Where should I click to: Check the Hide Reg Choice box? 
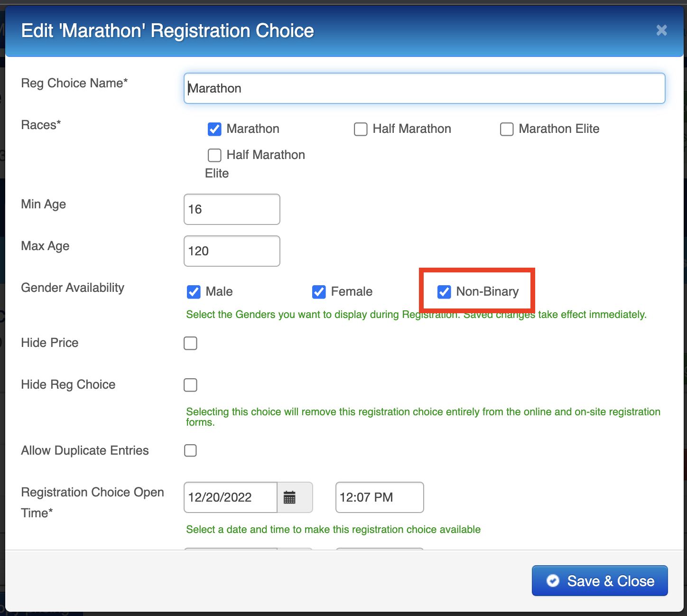click(190, 385)
